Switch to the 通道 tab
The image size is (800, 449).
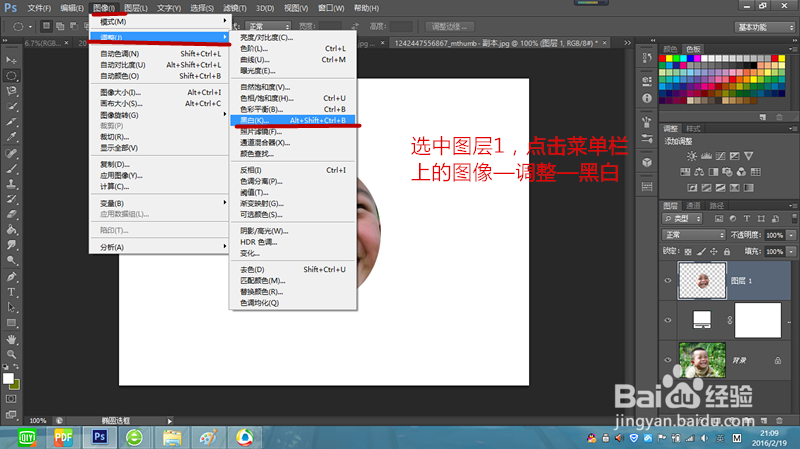(693, 206)
